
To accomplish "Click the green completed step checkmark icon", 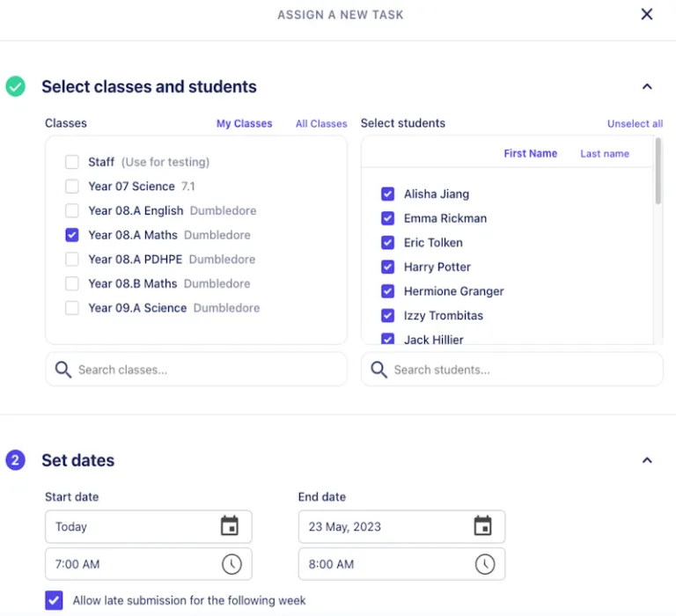I will tap(16, 86).
